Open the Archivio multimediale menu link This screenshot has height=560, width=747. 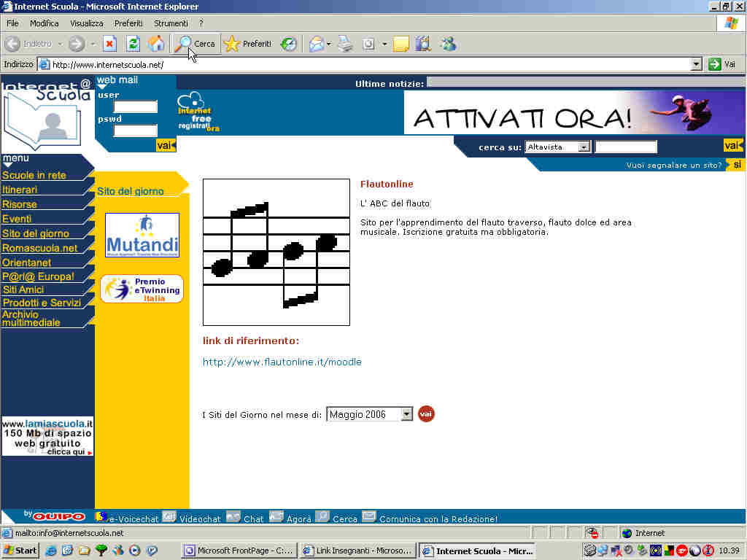click(x=31, y=319)
